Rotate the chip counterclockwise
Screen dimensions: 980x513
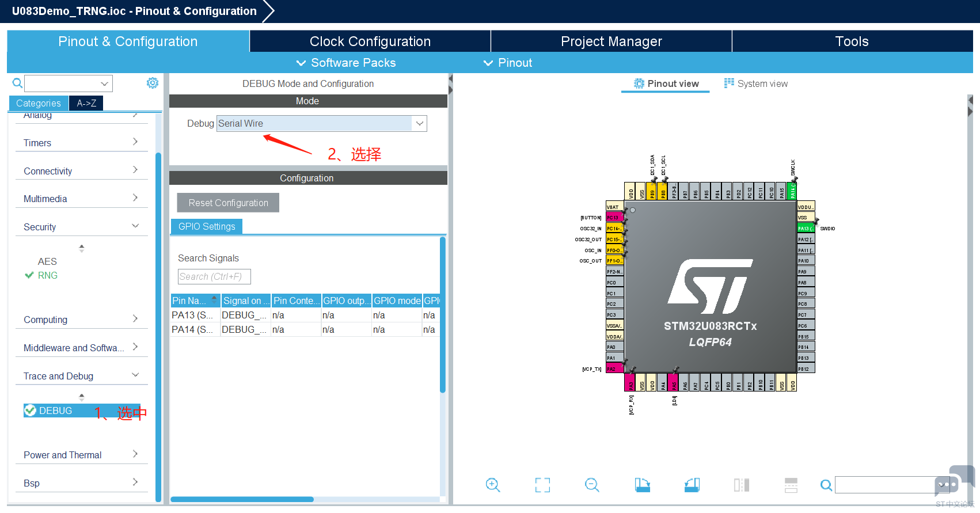[692, 485]
